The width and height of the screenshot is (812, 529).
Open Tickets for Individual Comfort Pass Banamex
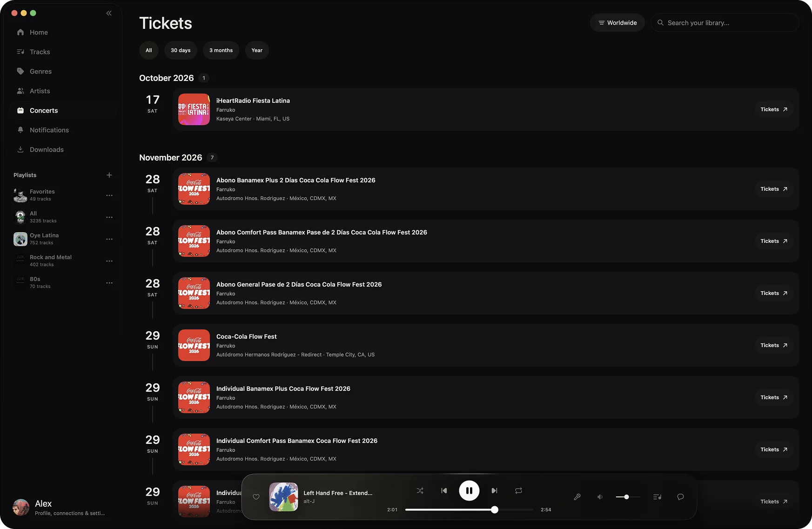pyautogui.click(x=774, y=449)
